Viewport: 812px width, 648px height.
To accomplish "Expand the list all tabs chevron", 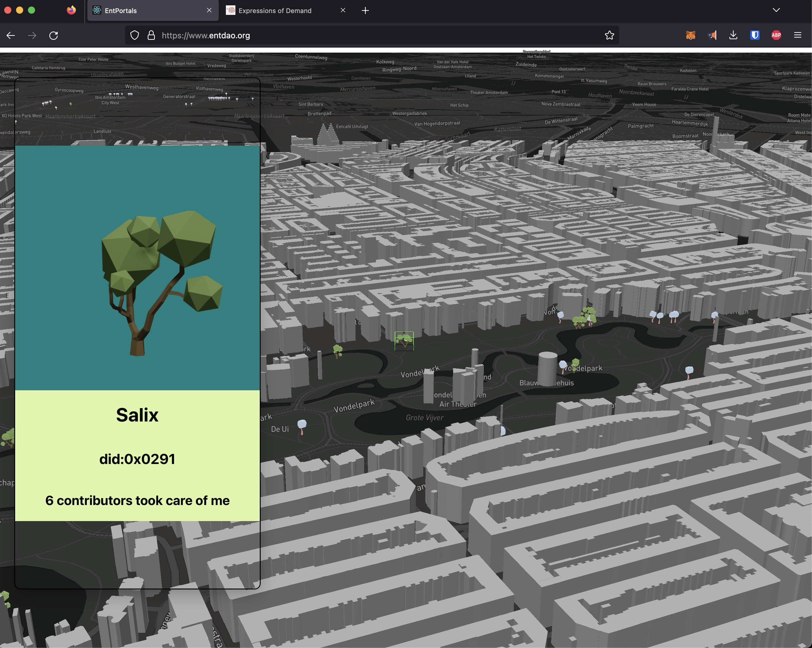I will [x=776, y=10].
